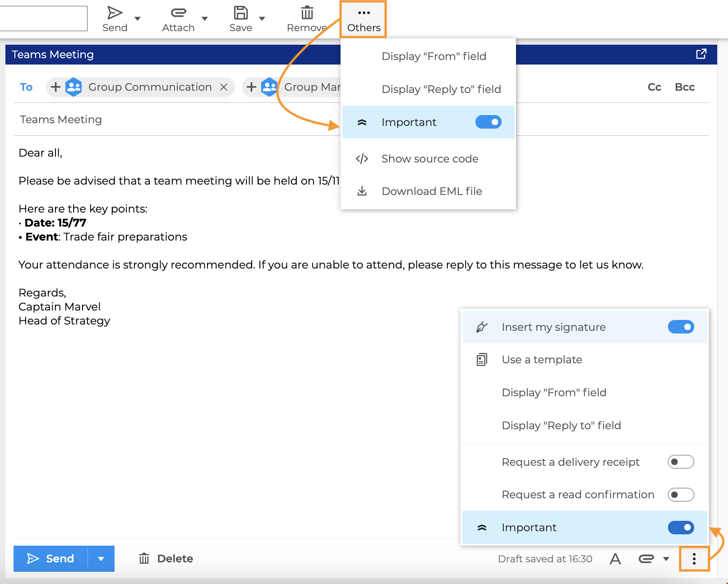Enable Request a delivery receipt
Image resolution: width=728 pixels, height=584 pixels.
point(681,462)
